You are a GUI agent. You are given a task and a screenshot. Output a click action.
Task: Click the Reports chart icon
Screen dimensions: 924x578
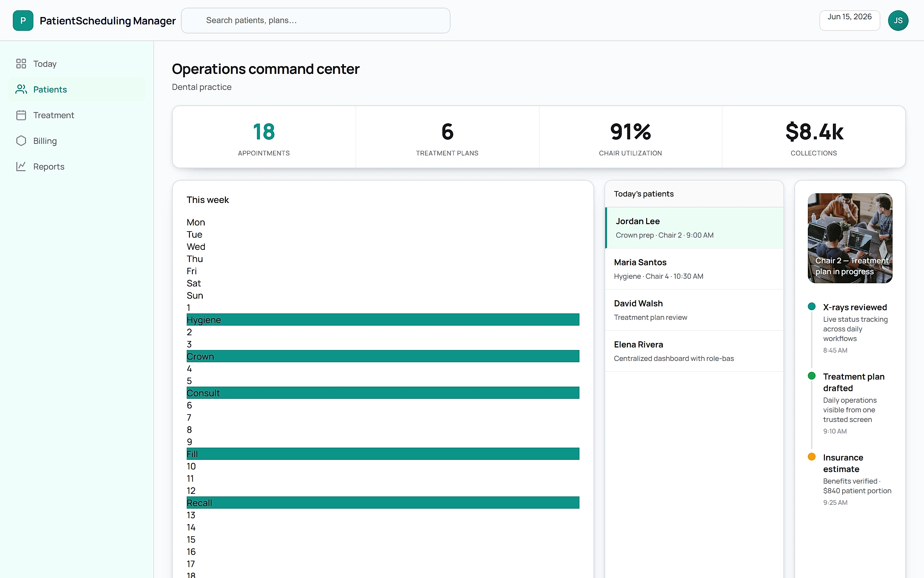[x=21, y=166]
